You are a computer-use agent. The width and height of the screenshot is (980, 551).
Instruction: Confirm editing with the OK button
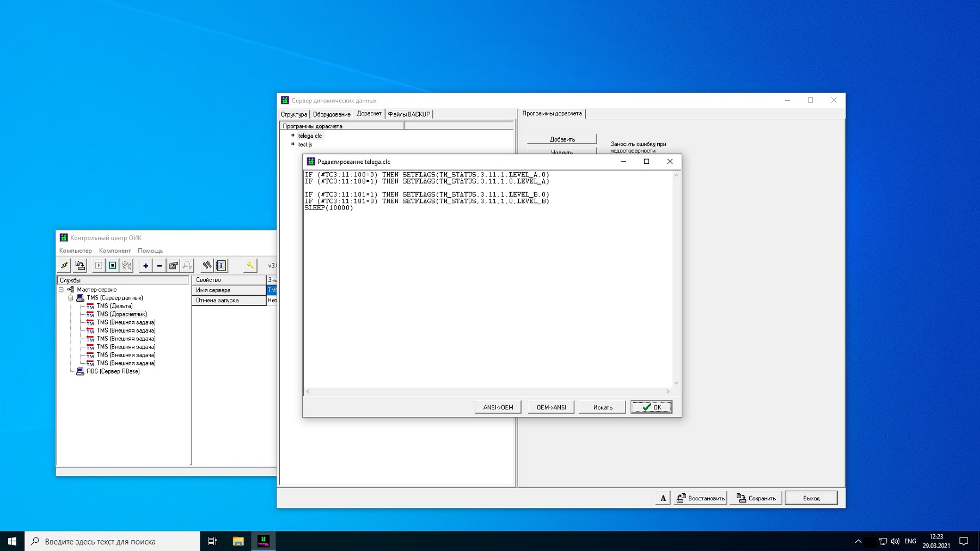coord(651,407)
